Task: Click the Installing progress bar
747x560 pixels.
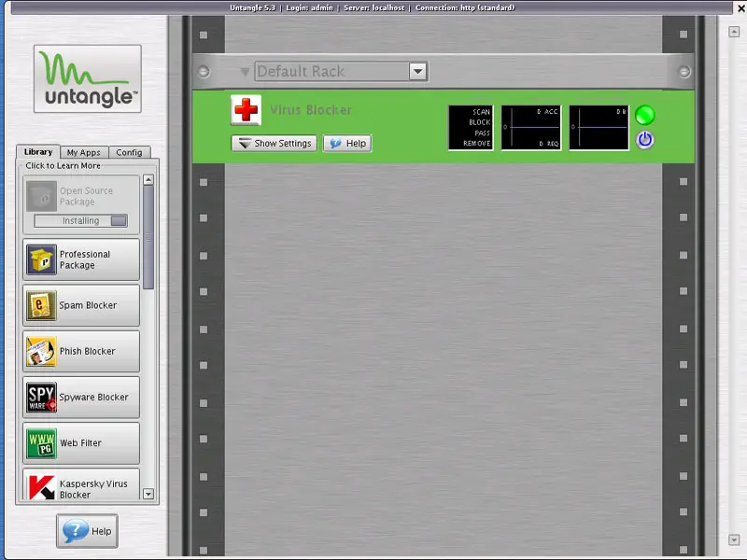Action: (80, 221)
